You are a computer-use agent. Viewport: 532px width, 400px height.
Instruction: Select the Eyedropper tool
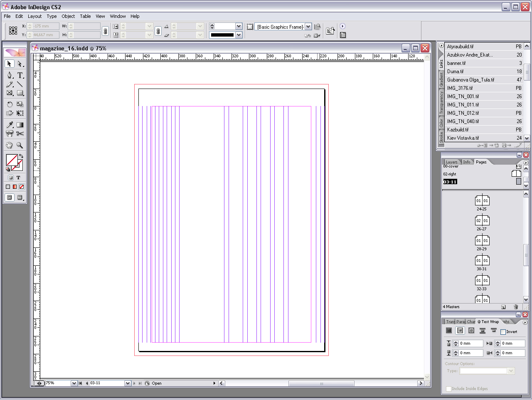(x=10, y=125)
